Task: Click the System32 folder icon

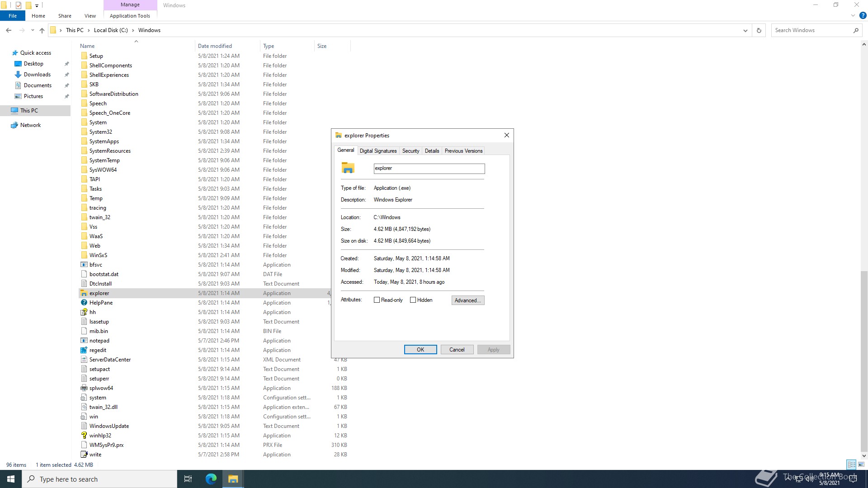Action: point(84,132)
